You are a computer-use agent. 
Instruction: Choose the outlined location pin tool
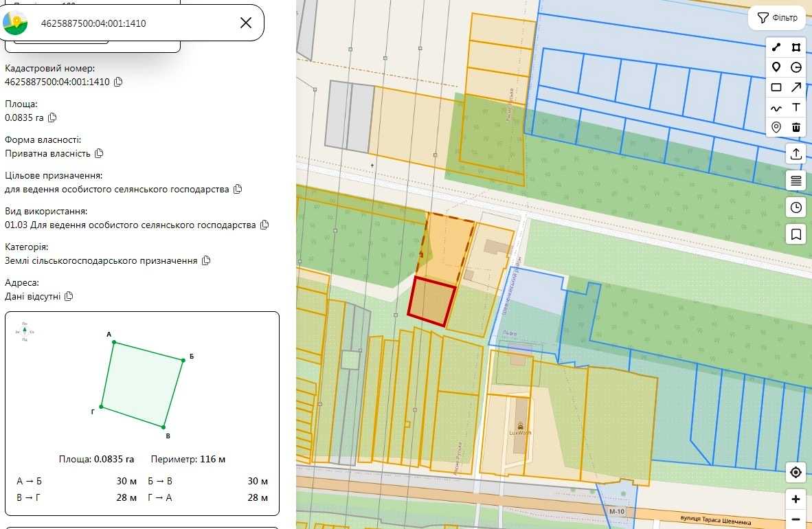tap(776, 128)
